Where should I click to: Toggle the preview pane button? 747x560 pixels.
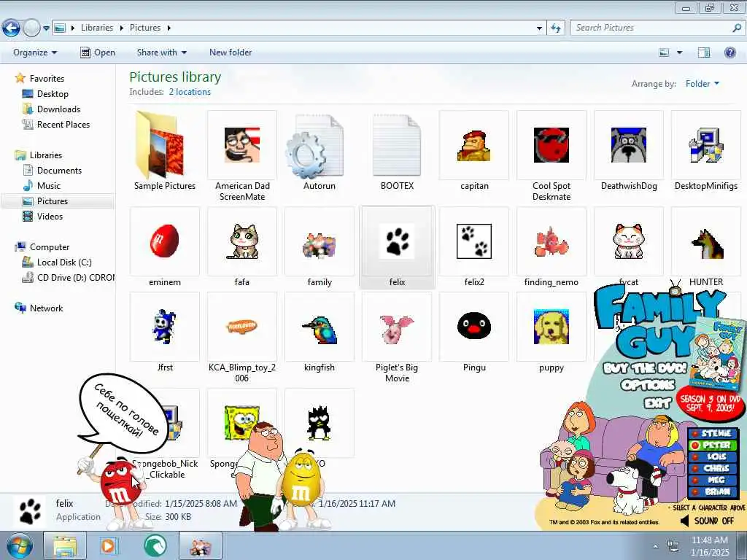pos(704,52)
